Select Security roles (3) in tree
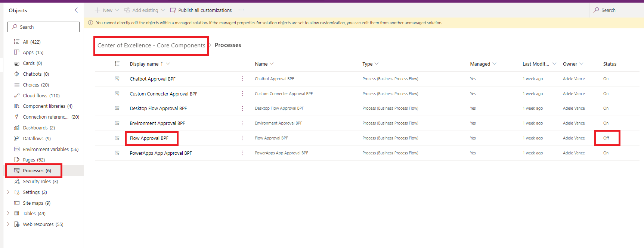Screen dimensions: 644x248 tap(40, 181)
